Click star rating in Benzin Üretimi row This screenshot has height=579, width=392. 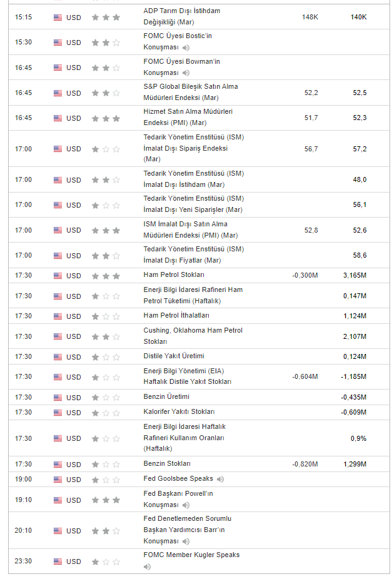pos(105,398)
